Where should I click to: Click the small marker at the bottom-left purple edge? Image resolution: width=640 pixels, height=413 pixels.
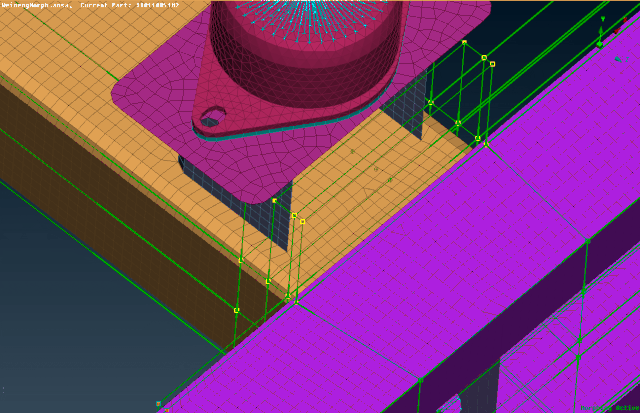click(158, 404)
